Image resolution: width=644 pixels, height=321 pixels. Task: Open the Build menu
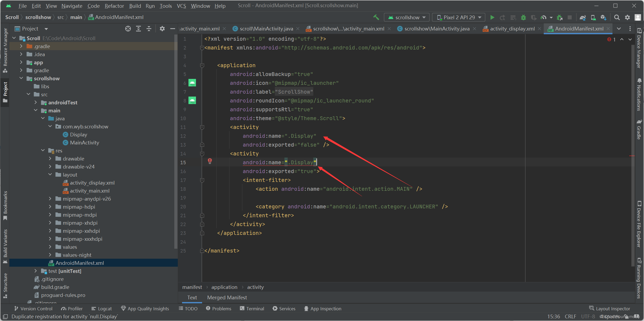coord(135,6)
